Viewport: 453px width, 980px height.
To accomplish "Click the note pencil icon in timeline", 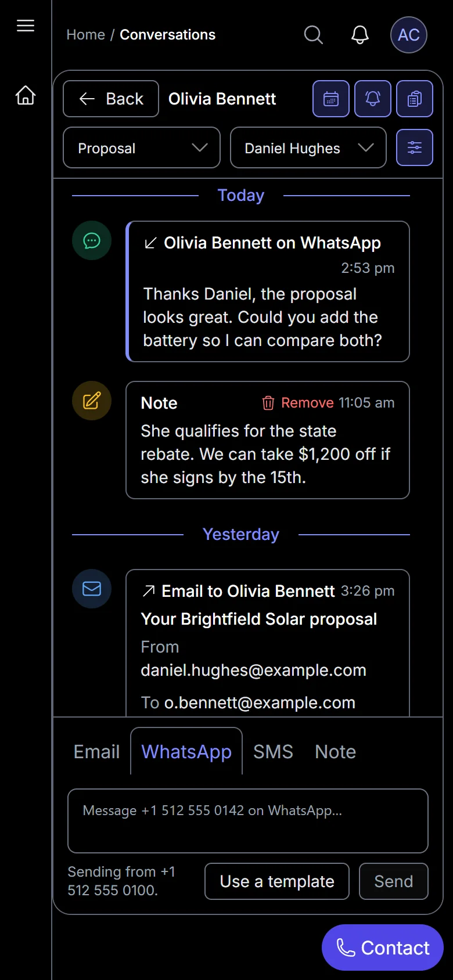I will point(92,401).
